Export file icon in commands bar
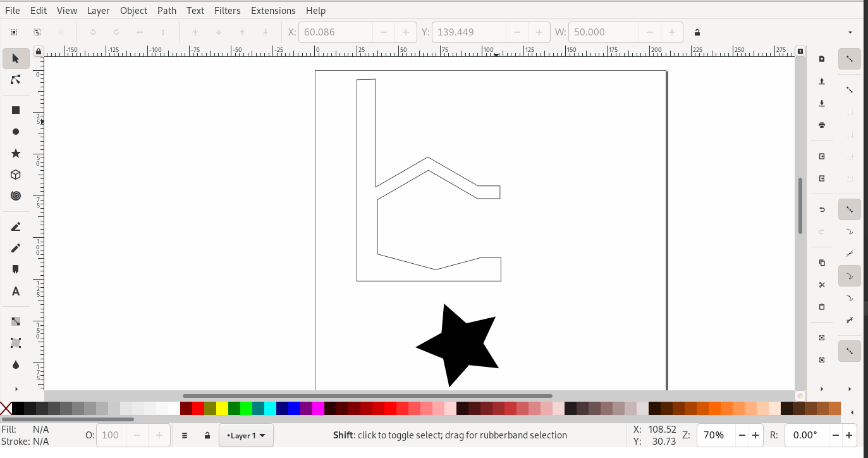This screenshot has height=458, width=868. tap(822, 178)
